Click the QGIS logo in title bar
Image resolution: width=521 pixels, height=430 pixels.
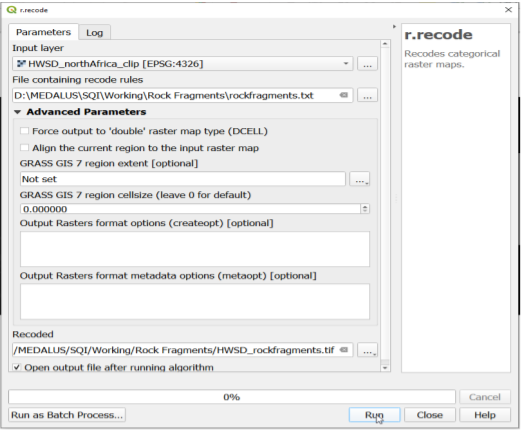click(11, 10)
